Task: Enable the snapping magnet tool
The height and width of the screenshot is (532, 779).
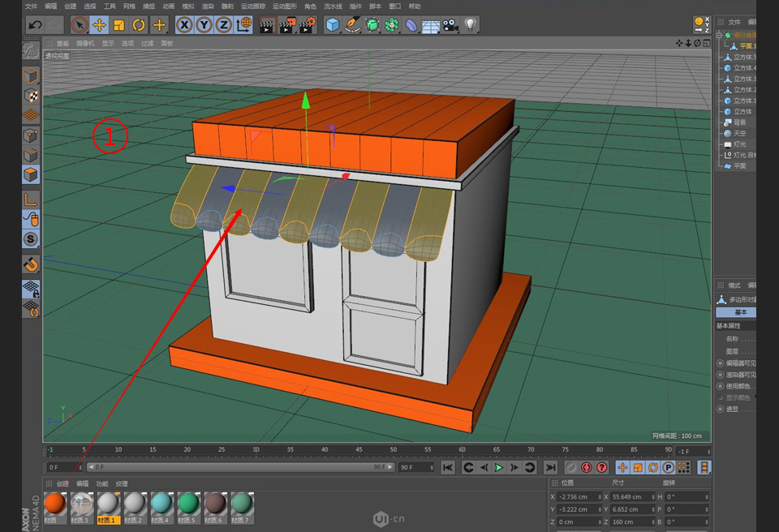Action: tap(30, 263)
